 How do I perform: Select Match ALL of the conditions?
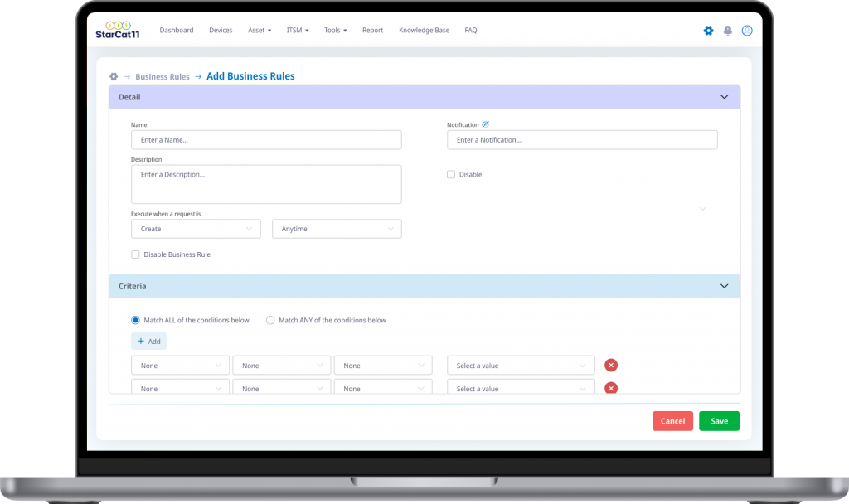(x=135, y=321)
